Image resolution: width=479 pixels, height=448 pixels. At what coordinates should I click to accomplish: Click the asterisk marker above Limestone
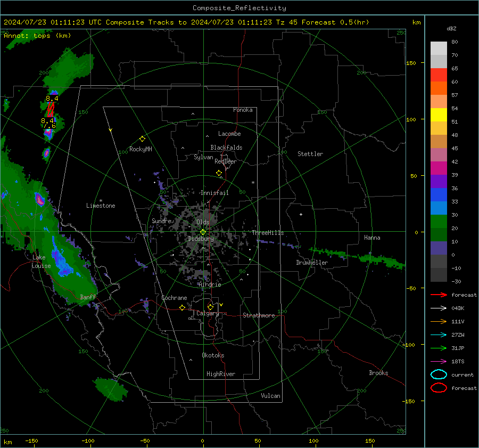click(101, 201)
